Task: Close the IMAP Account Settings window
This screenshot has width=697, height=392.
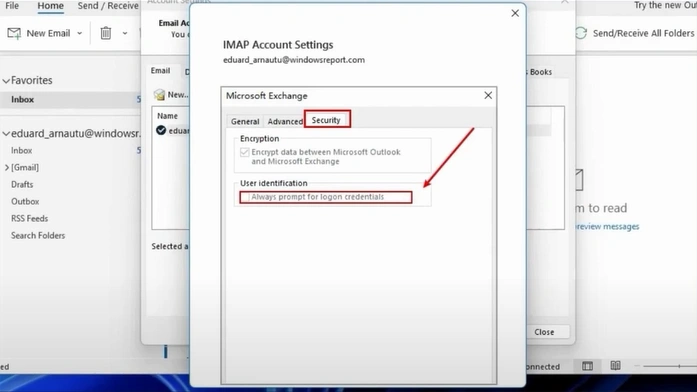Action: tap(515, 13)
